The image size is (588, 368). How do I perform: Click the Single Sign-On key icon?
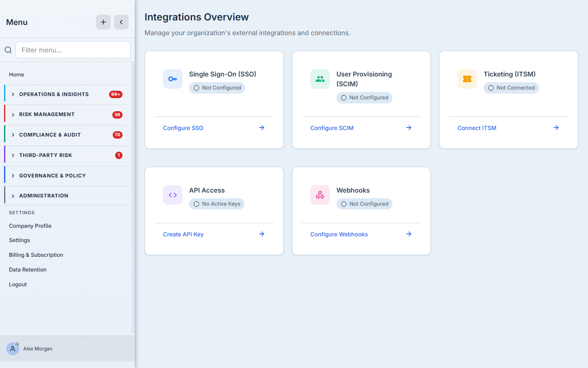[x=173, y=79]
